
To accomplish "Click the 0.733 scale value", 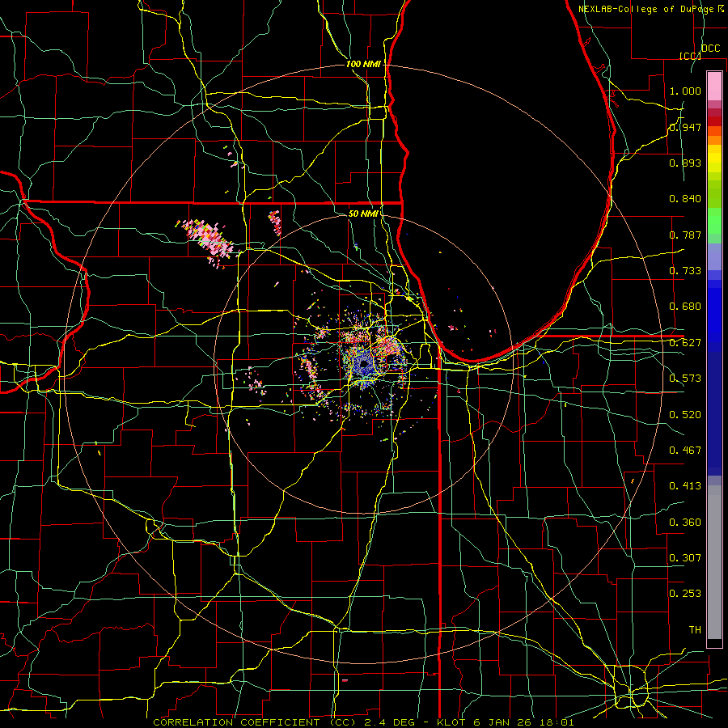I will coord(685,271).
